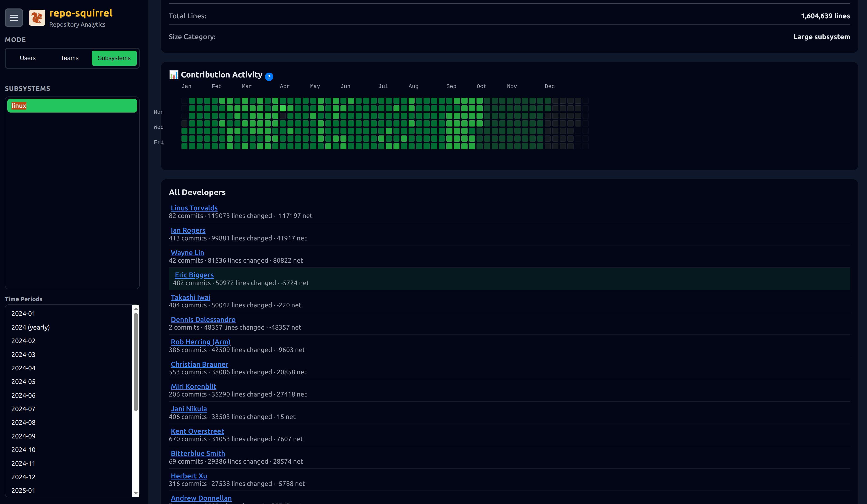Switch mode to Teams
Screen dimensions: 867x504
(x=70, y=58)
